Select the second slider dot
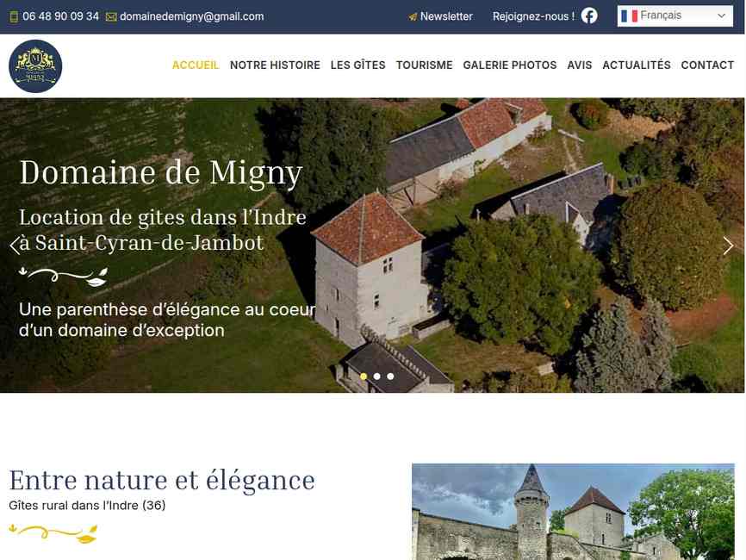The width and height of the screenshot is (746, 560). [x=376, y=376]
